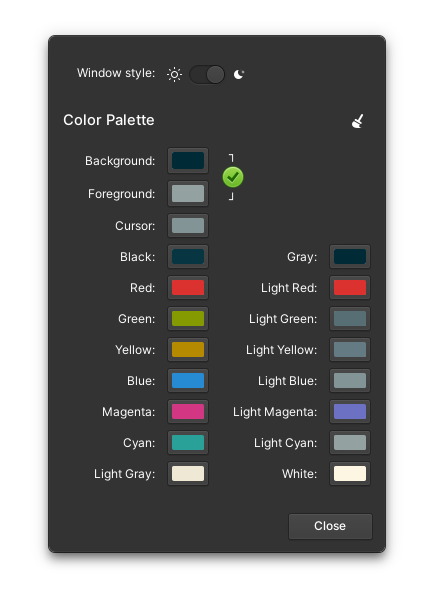434x614 pixels.
Task: Change the Light Red color swatch
Action: 350,287
